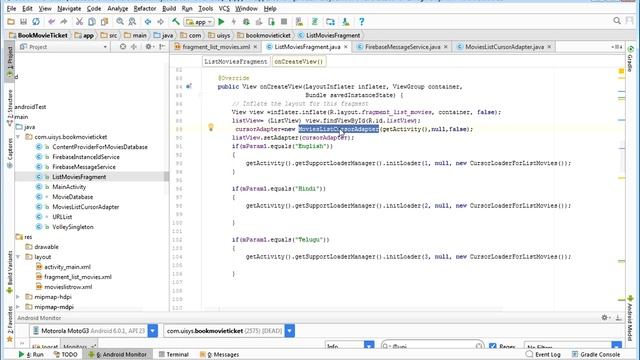Open the Event Log
Image resolution: width=640 pixels, height=360 pixels.
click(543, 354)
